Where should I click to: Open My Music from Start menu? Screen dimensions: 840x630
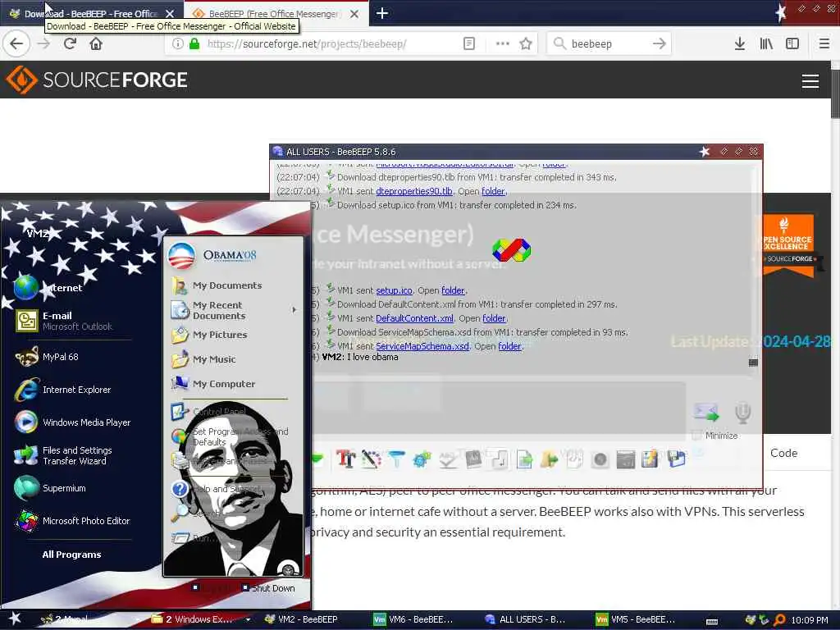(214, 359)
